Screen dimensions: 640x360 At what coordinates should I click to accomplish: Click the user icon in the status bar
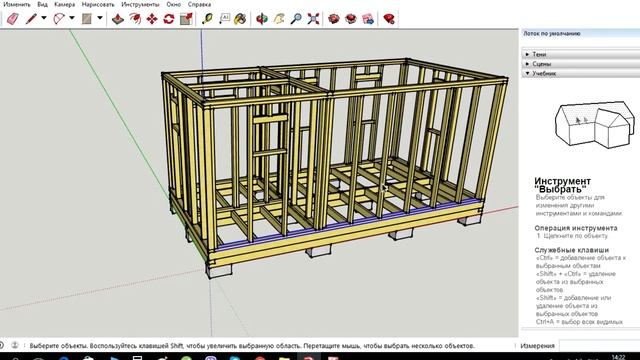click(x=15, y=345)
